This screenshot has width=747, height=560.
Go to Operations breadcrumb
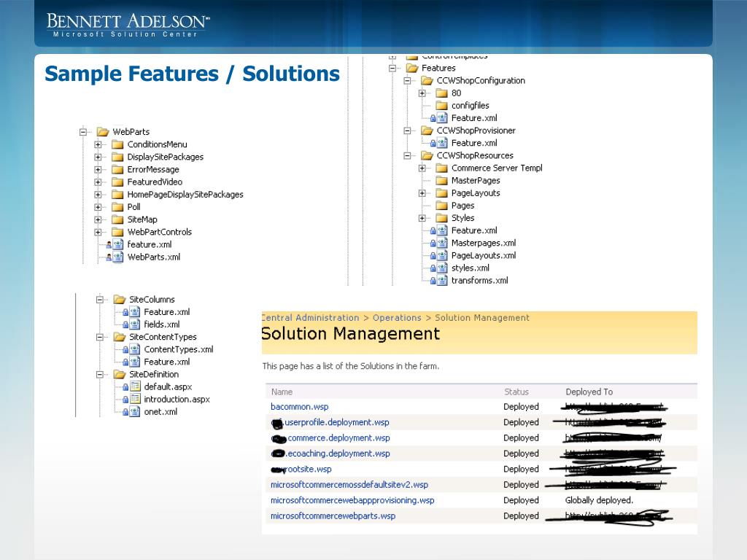[x=397, y=318]
